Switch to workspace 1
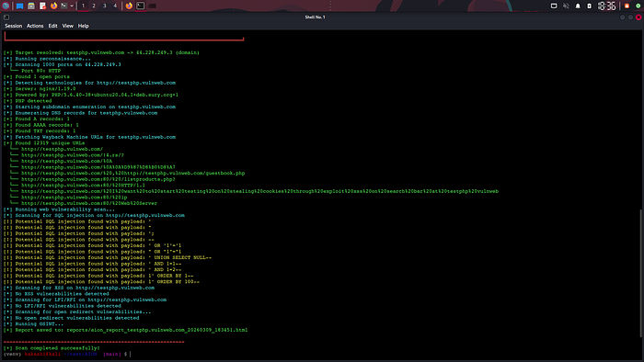 [83, 6]
